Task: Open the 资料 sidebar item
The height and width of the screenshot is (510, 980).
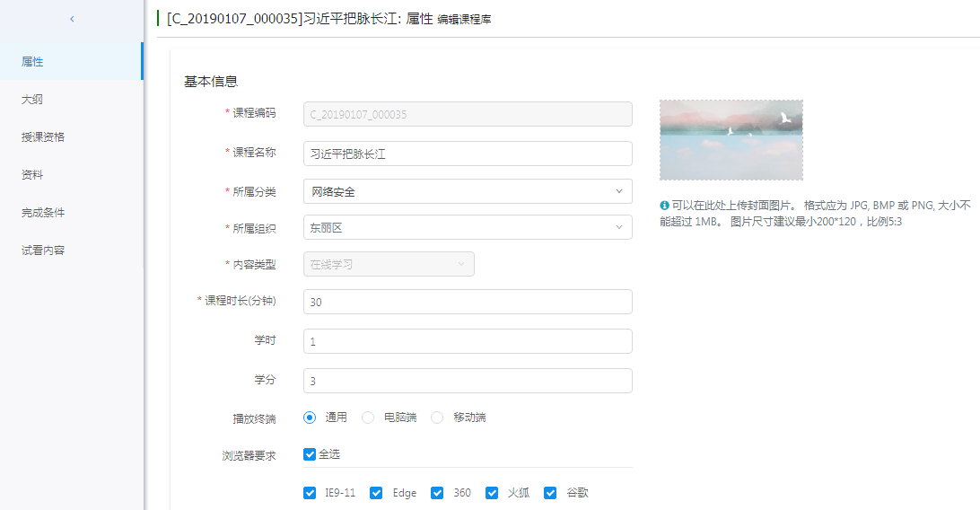Action: coord(32,175)
